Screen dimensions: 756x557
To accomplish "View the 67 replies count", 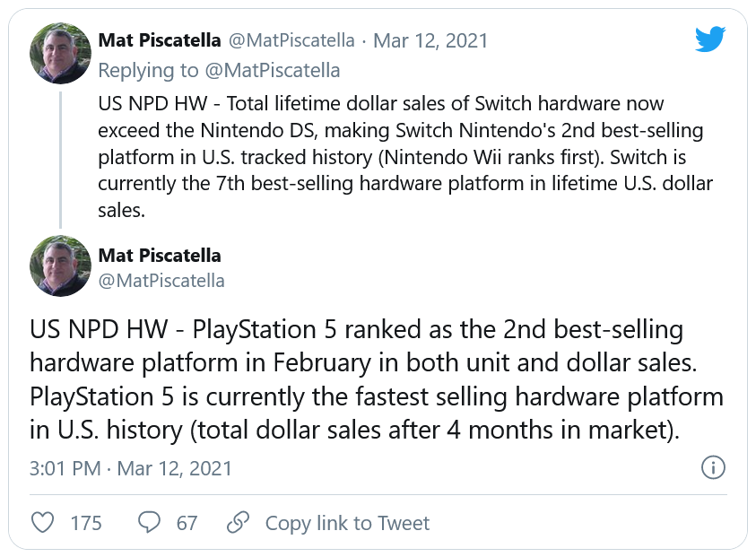I will [187, 522].
